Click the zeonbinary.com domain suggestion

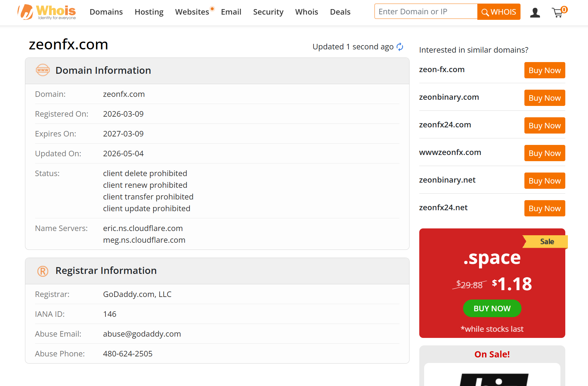pos(449,97)
